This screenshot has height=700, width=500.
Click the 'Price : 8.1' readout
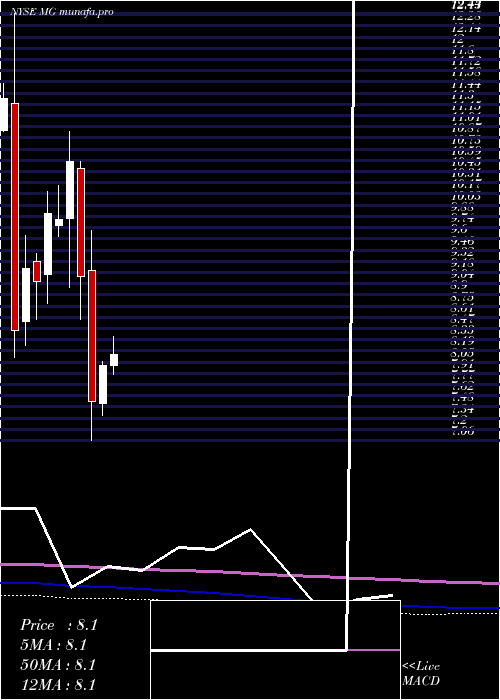click(58, 625)
